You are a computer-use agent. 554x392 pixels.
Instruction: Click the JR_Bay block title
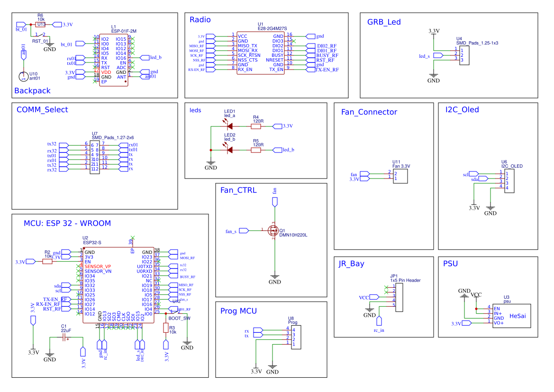point(351,264)
